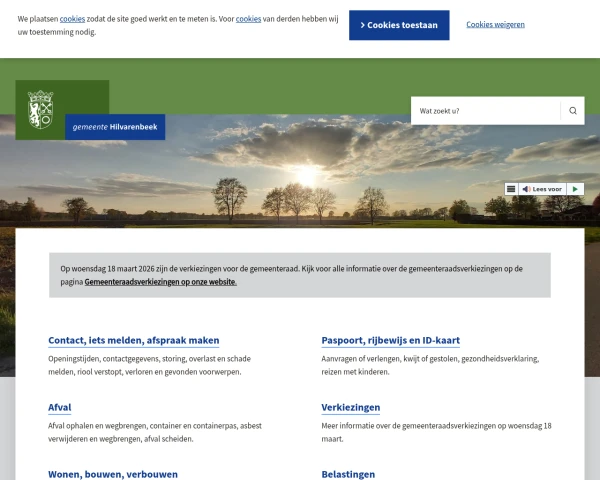Click the text 'Meer informatie over de gemeenteraadsverkiezingen'
Image resolution: width=600 pixels, height=480 pixels.
pyautogui.click(x=408, y=426)
